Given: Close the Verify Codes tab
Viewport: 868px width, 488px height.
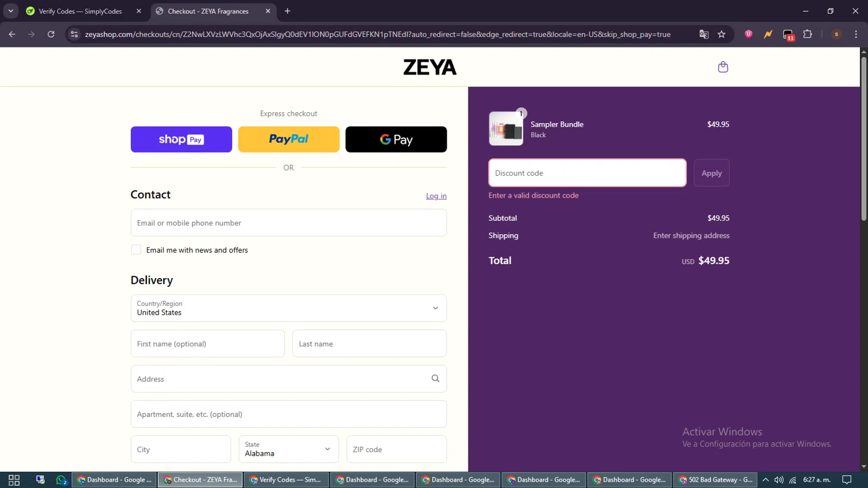Looking at the screenshot, I should tap(139, 11).
